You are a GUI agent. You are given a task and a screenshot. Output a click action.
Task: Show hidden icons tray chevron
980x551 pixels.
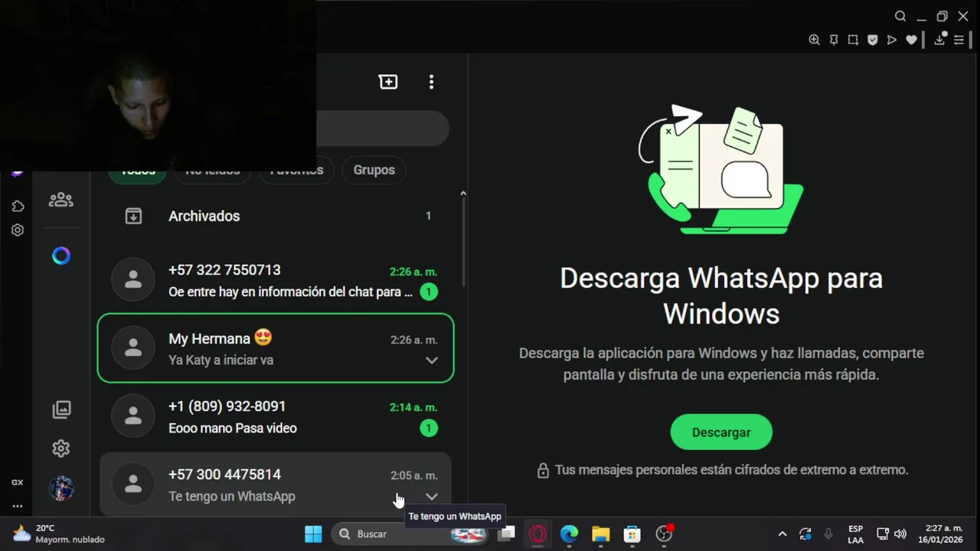point(782,534)
